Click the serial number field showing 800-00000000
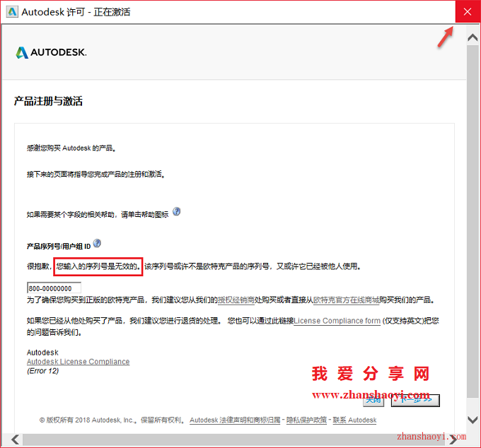Viewport: 481px width, 448px height. 54,288
